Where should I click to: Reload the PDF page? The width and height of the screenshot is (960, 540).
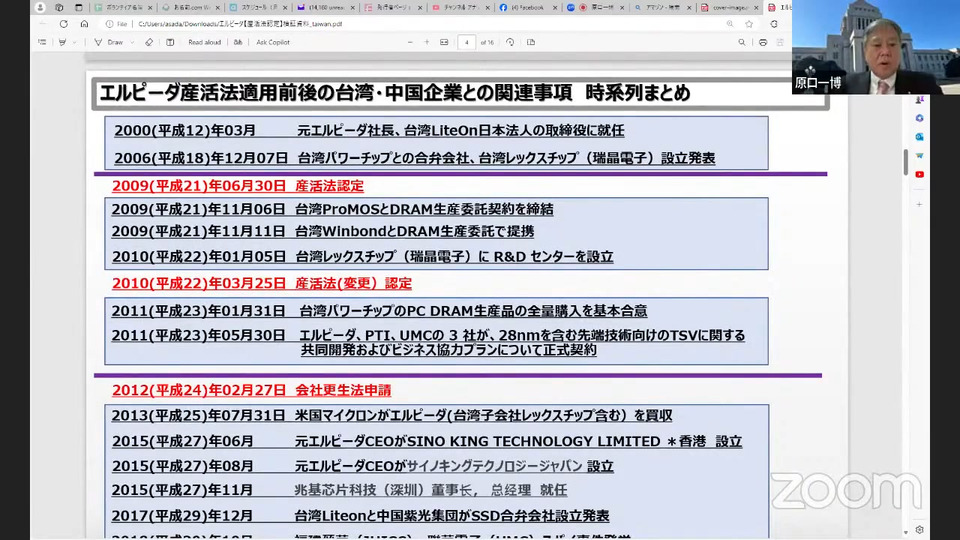coord(64,24)
